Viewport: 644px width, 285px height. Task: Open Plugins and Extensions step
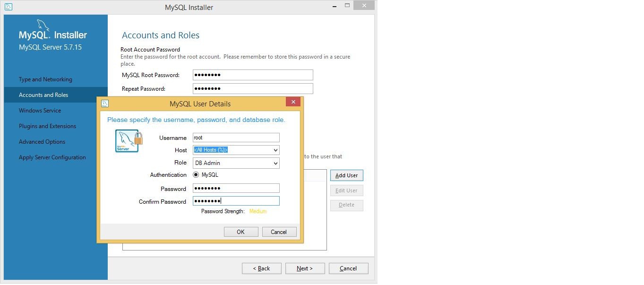pos(47,126)
